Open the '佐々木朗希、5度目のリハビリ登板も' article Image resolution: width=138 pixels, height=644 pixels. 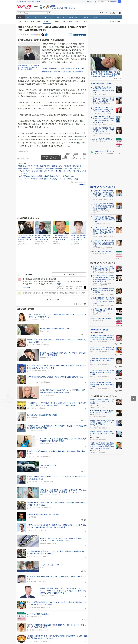56,367
